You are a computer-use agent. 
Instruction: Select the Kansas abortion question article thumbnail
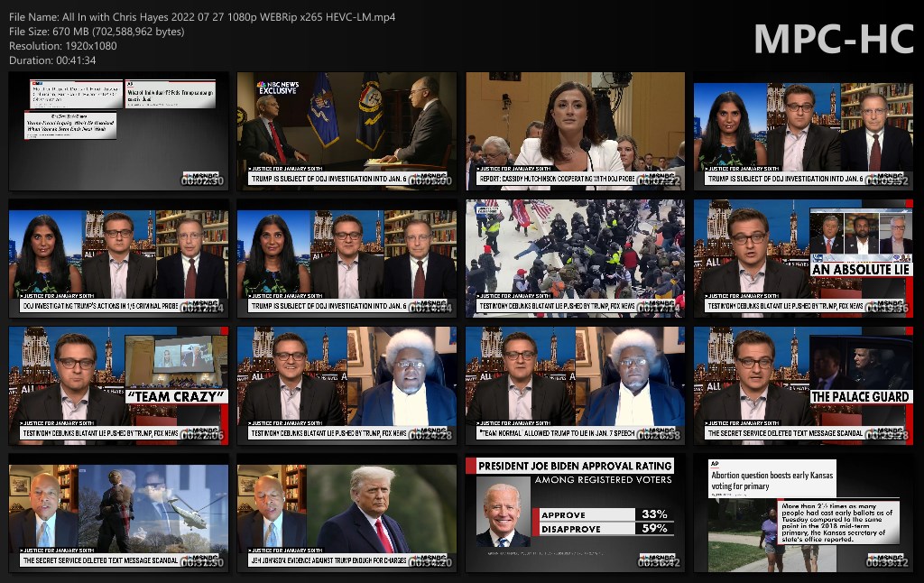pyautogui.click(x=803, y=513)
